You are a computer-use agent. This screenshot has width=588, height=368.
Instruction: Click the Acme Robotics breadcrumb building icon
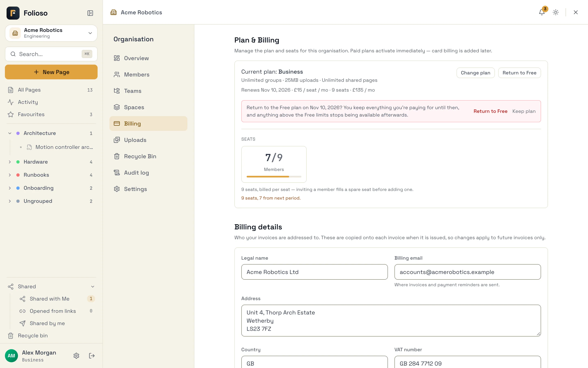114,12
